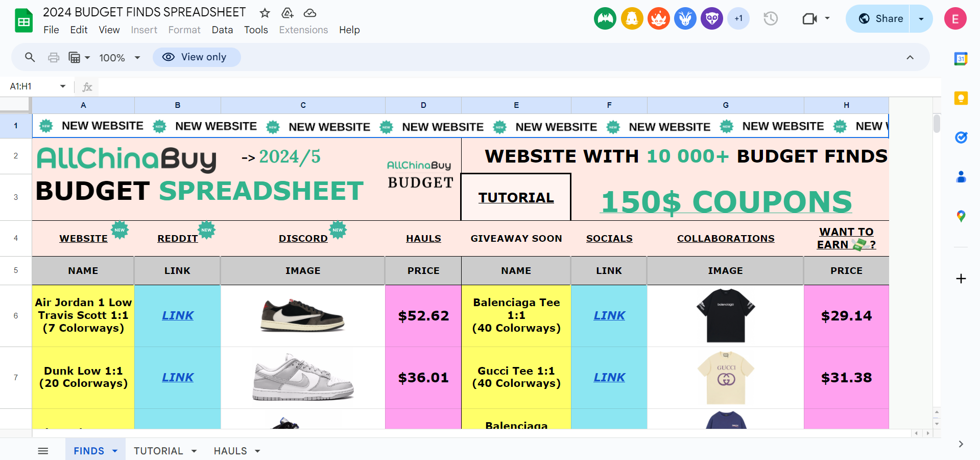Click the View only mode button
The width and height of the screenshot is (980, 460).
point(197,57)
